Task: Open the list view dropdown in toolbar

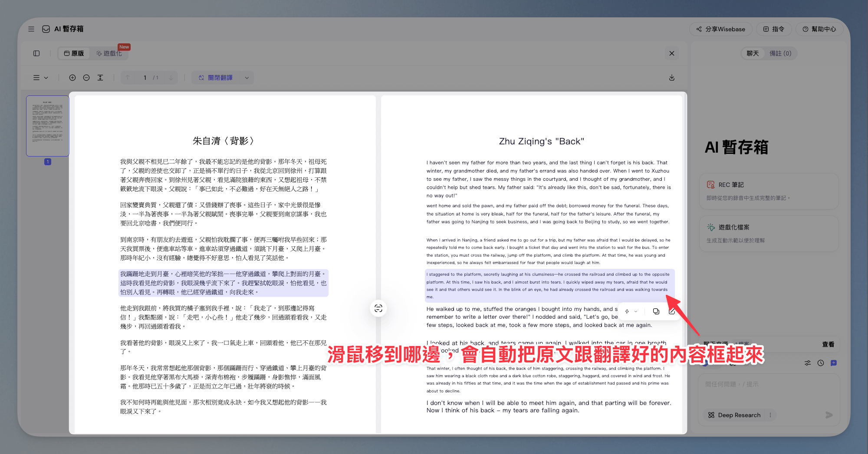Action: coord(40,78)
